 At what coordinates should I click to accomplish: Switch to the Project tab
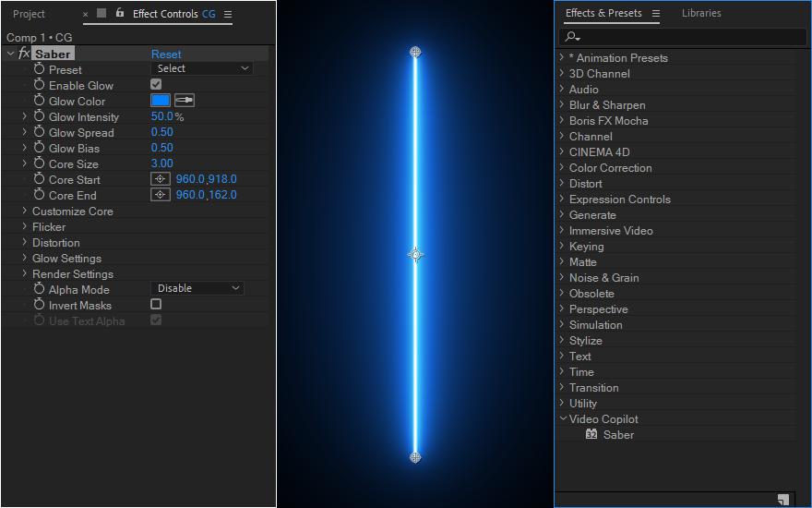[x=29, y=14]
